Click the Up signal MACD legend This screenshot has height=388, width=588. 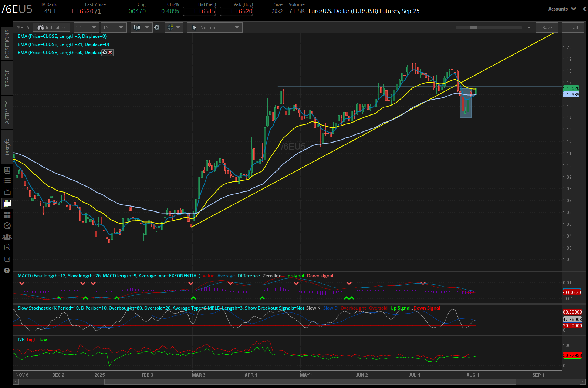294,276
